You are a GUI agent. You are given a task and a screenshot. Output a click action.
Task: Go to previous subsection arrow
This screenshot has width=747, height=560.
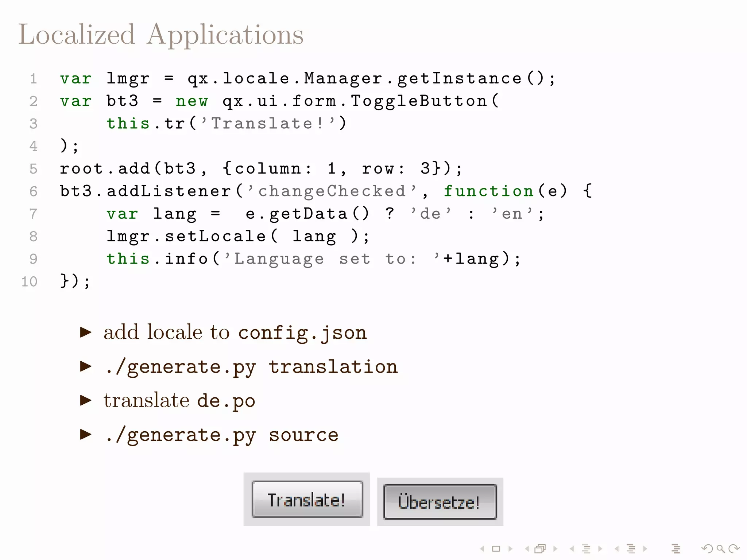(572, 549)
